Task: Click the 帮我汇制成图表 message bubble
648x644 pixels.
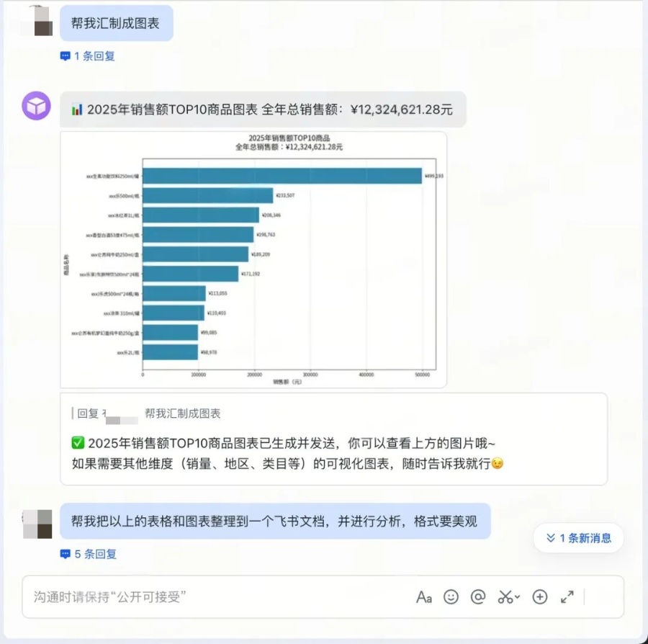Action: pos(117,23)
